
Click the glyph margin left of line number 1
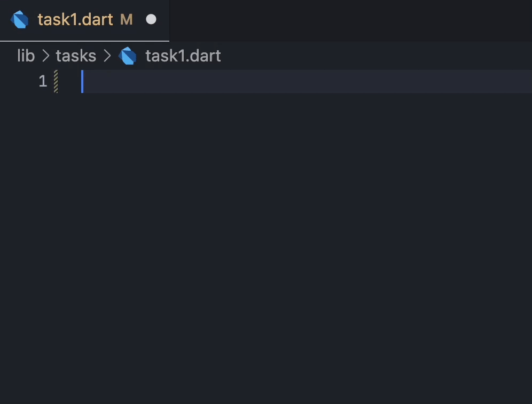coord(16,81)
